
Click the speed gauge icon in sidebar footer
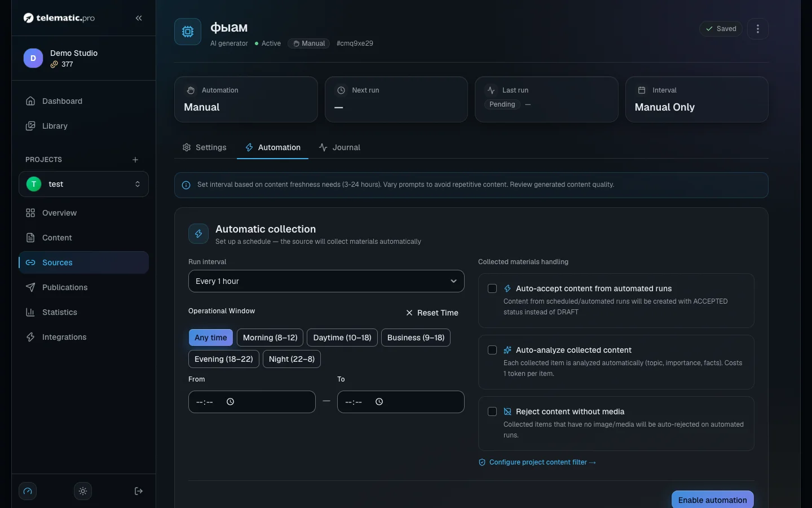[28, 491]
